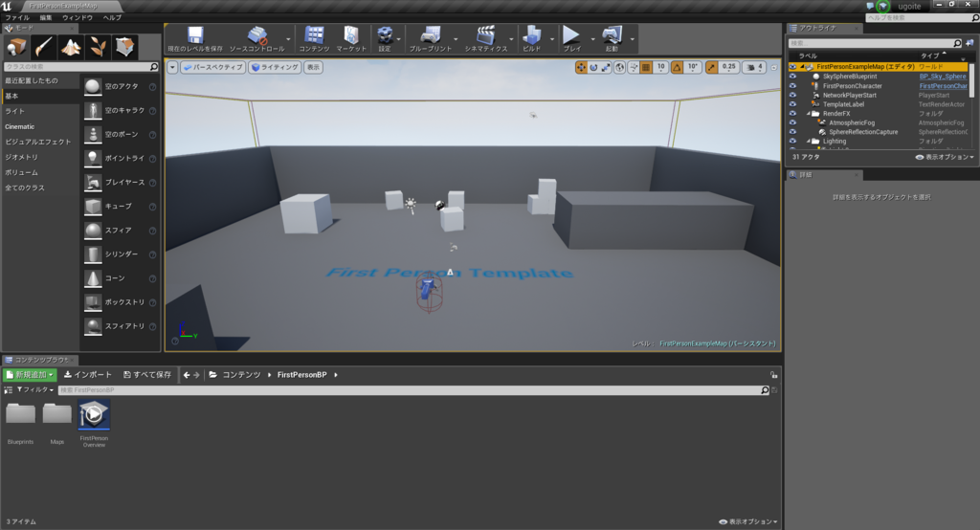Toggle rotation snapping in viewport toolbar
The height and width of the screenshot is (530, 980).
(677, 68)
